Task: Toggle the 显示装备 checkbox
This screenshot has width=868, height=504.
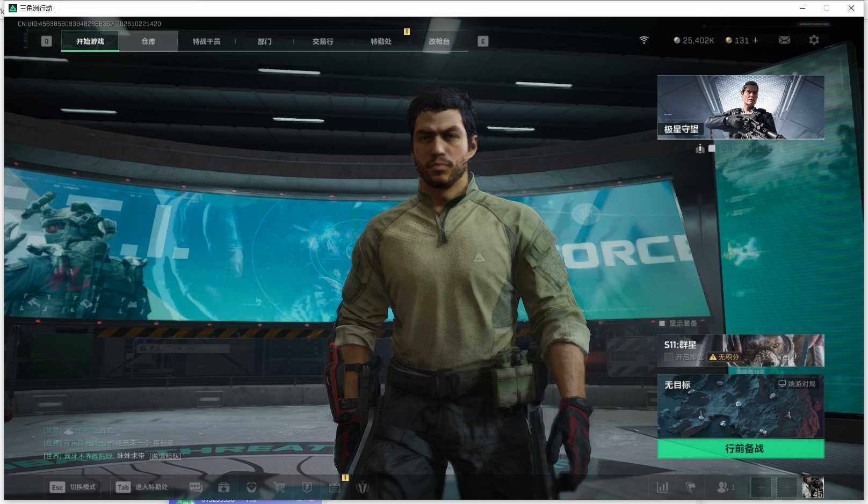Action: (x=662, y=324)
